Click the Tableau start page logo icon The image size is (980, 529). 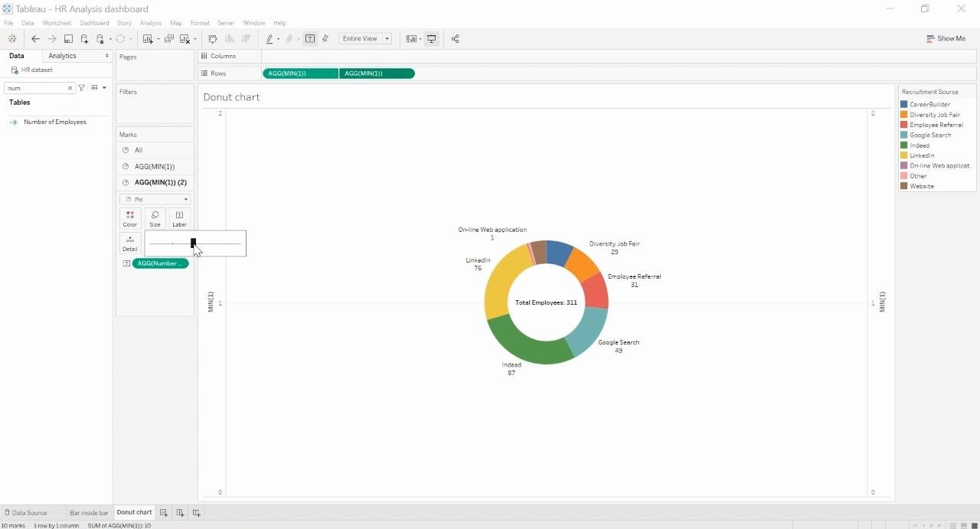pyautogui.click(x=11, y=38)
